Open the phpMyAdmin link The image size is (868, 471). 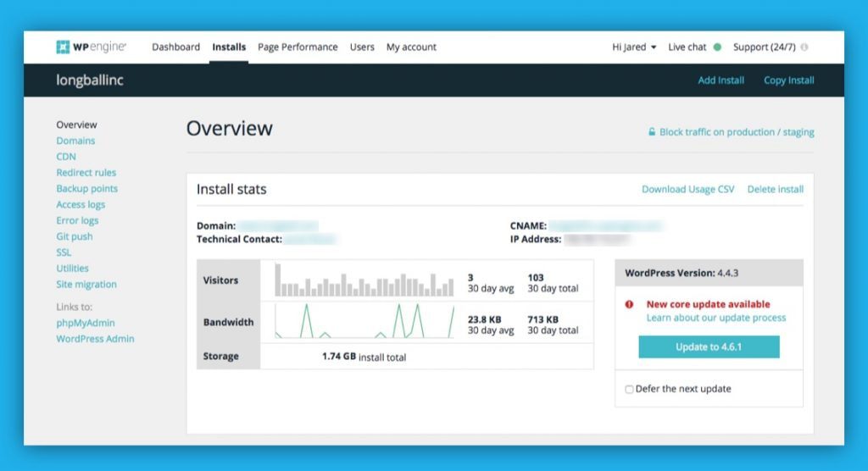pos(86,323)
